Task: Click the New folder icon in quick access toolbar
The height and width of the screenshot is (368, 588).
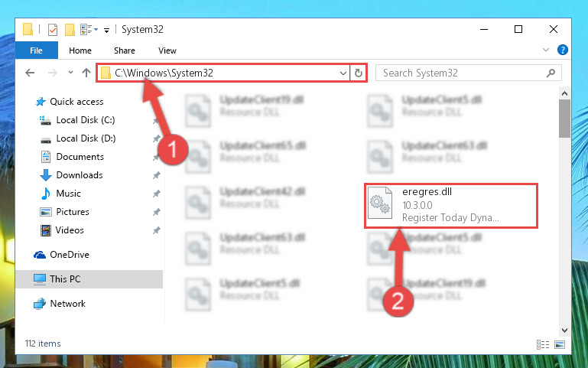Action: point(70,29)
